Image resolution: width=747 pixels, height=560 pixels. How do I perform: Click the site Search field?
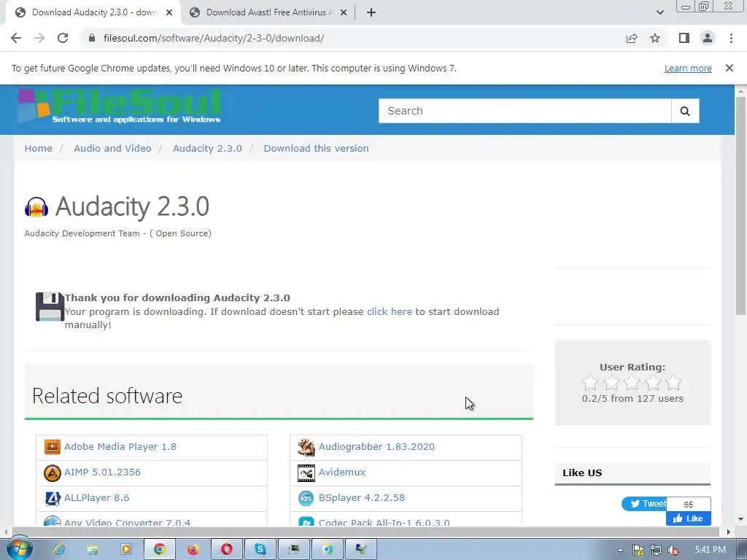[x=525, y=111]
